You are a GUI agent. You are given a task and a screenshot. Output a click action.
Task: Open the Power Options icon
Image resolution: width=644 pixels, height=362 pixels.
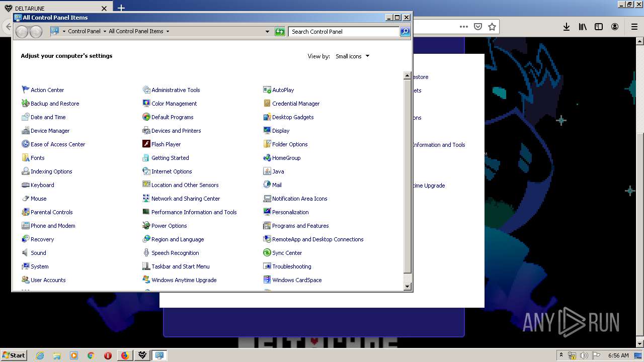(x=146, y=225)
